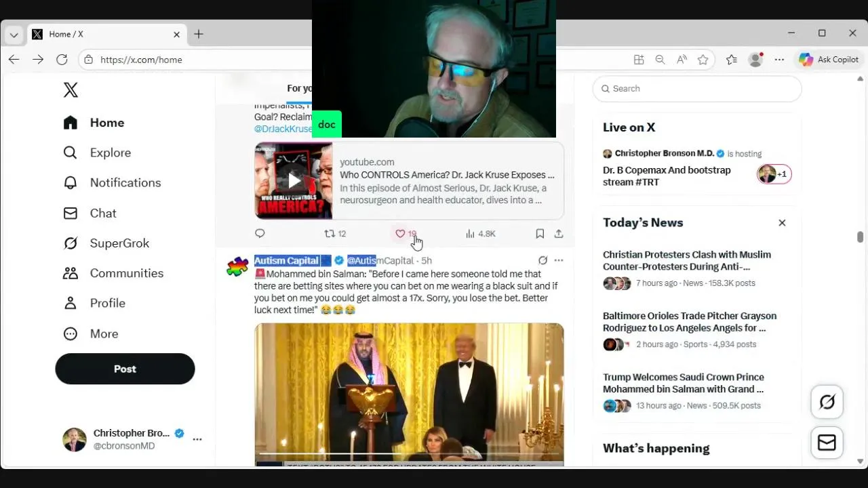Viewport: 868px width, 488px height.
Task: View site information lock icon
Action: point(88,60)
